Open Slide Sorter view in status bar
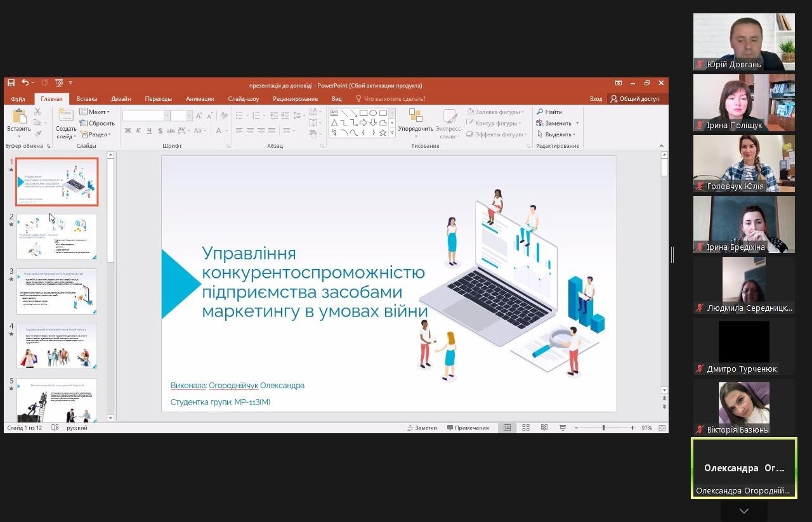The height and width of the screenshot is (522, 812). tap(526, 428)
